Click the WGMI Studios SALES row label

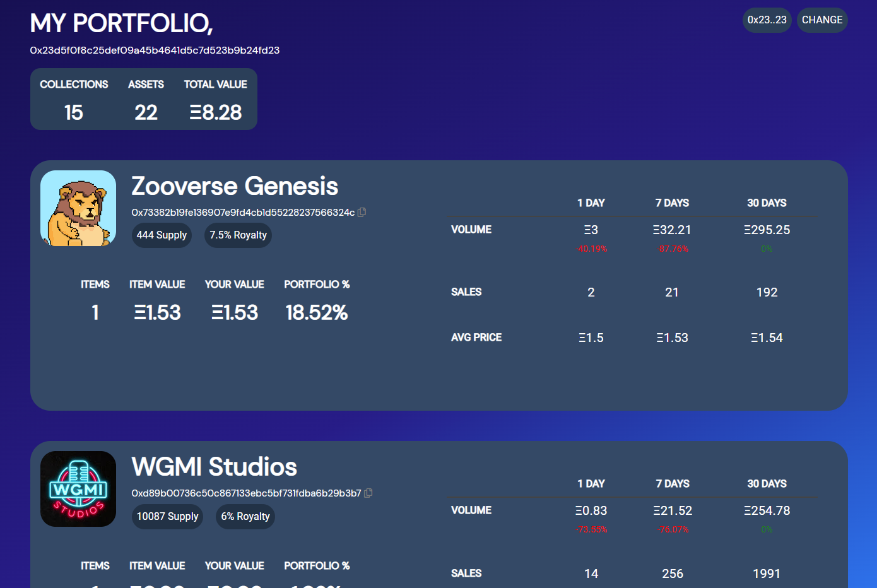[x=466, y=573]
